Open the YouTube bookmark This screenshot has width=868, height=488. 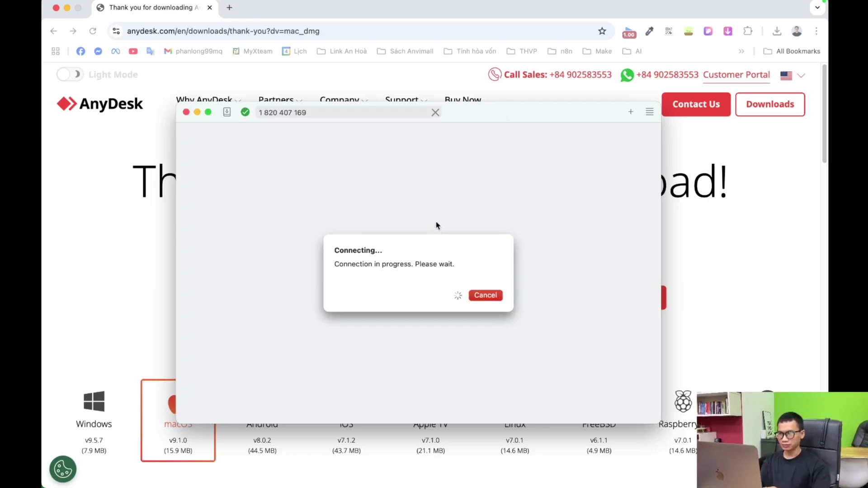pos(133,51)
